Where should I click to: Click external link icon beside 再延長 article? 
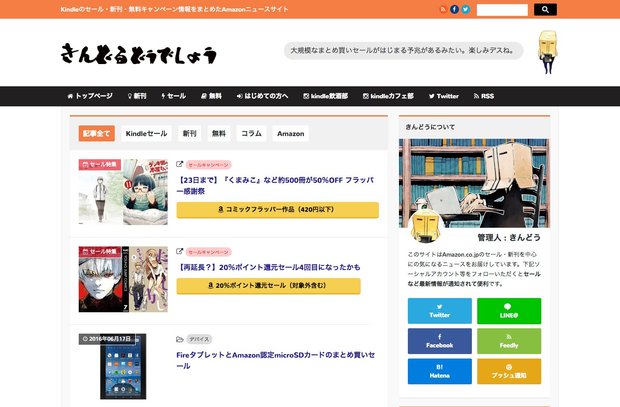pyautogui.click(x=180, y=252)
